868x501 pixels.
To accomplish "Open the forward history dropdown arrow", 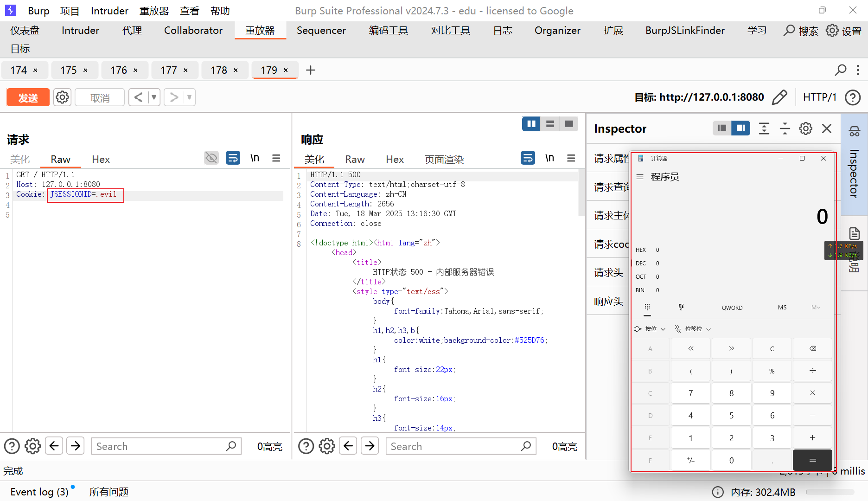I will tap(189, 97).
